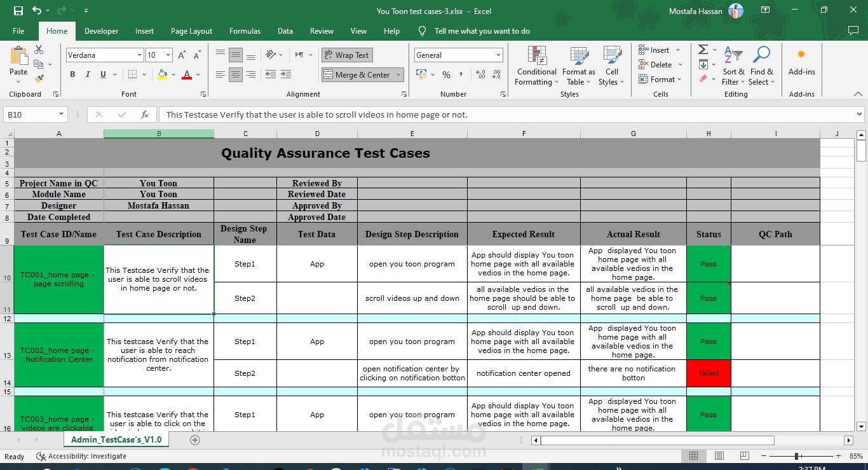Collapse the ribbon with the chevron
This screenshot has height=470, width=868.
[x=859, y=94]
